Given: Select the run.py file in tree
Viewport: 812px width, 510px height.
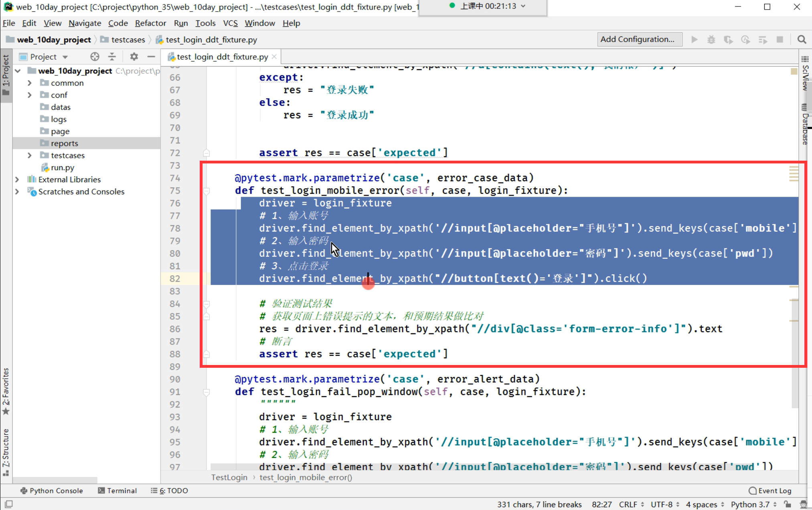Looking at the screenshot, I should (62, 167).
